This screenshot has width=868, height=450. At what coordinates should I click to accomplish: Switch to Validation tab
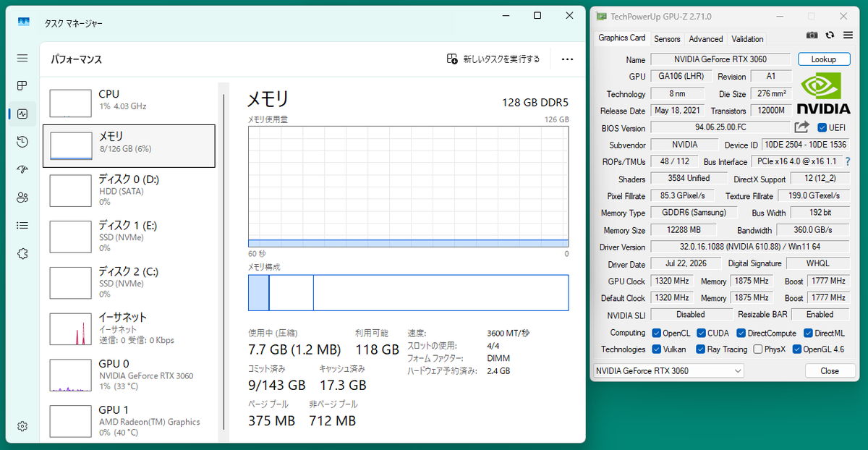[x=747, y=39]
